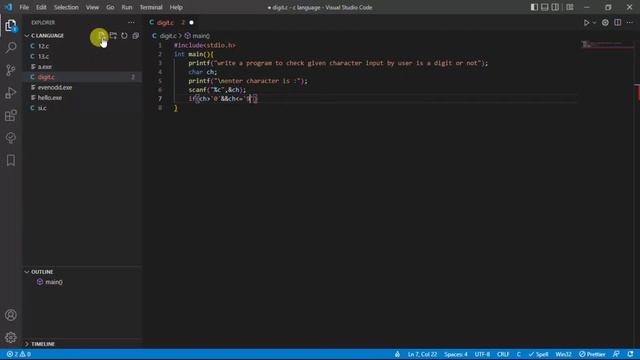Screen dimensions: 640x360
Task: Open the Terminal menu
Action: pyautogui.click(x=151, y=7)
